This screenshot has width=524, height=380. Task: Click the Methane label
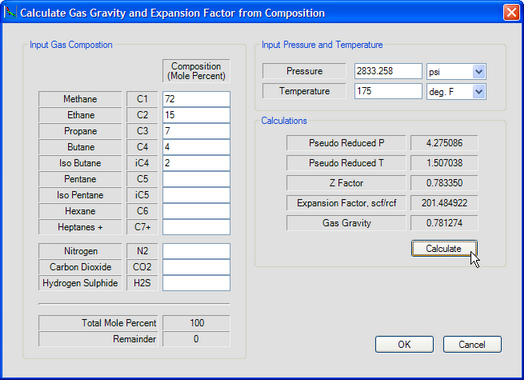coord(80,99)
